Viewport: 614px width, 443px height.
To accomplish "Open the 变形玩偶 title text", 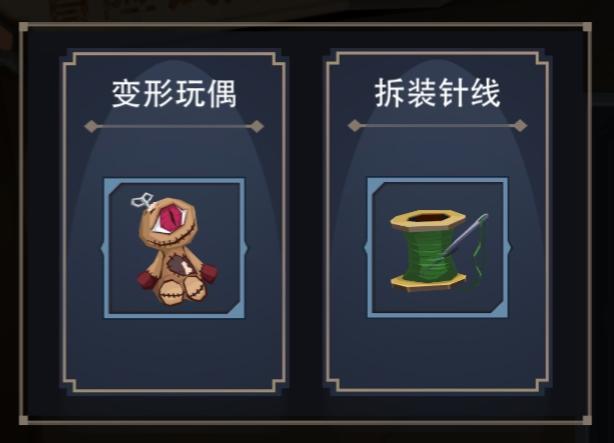I will pyautogui.click(x=174, y=94).
